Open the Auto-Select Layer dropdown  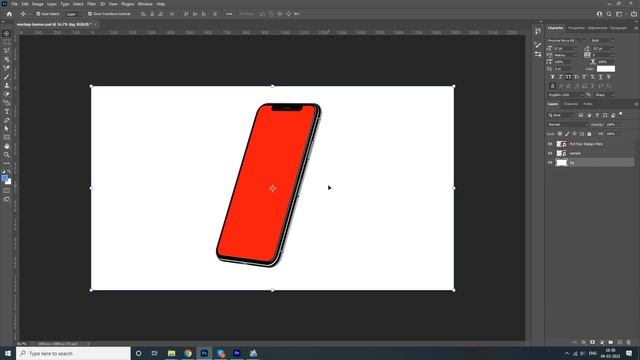73,14
